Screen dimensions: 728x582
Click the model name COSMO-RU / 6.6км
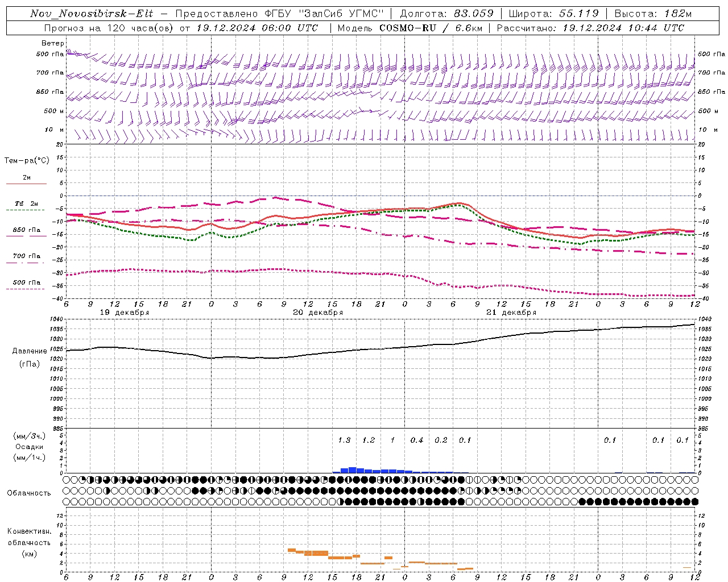tap(430, 28)
